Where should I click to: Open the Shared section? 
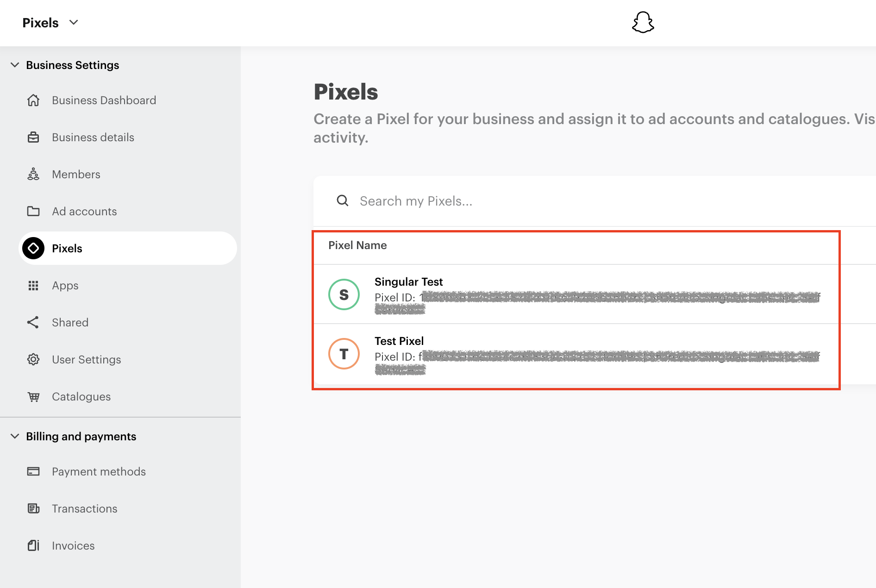[70, 322]
